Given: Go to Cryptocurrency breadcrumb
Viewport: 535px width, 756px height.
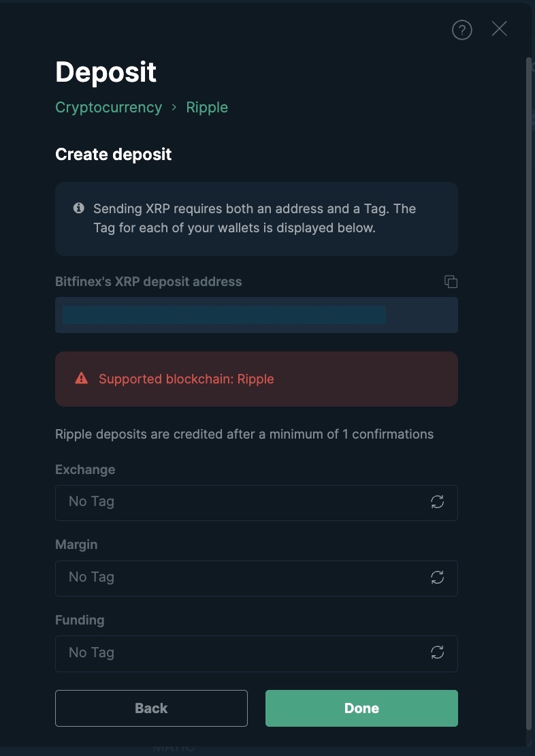Looking at the screenshot, I should (x=108, y=107).
